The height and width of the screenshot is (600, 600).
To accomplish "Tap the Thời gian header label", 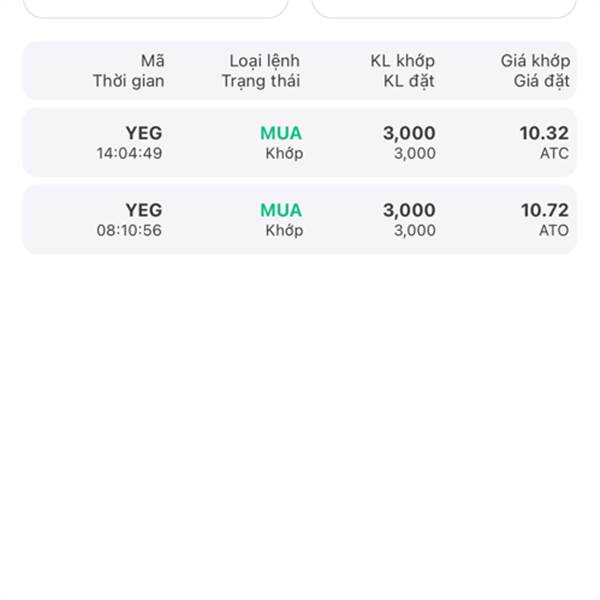I will tap(129, 81).
